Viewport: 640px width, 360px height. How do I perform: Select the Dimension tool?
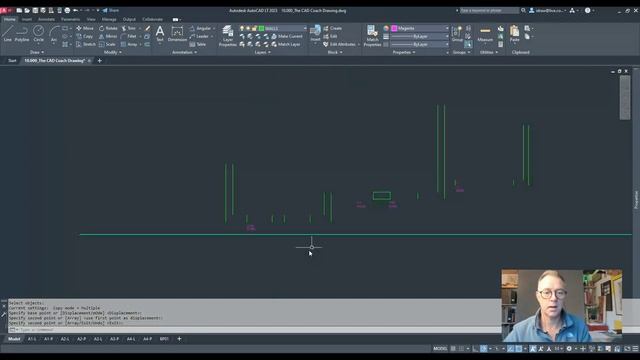pyautogui.click(x=177, y=33)
